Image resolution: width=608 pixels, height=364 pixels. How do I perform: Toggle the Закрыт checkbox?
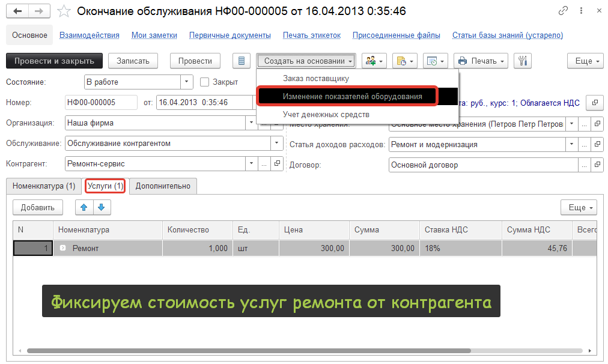[204, 82]
